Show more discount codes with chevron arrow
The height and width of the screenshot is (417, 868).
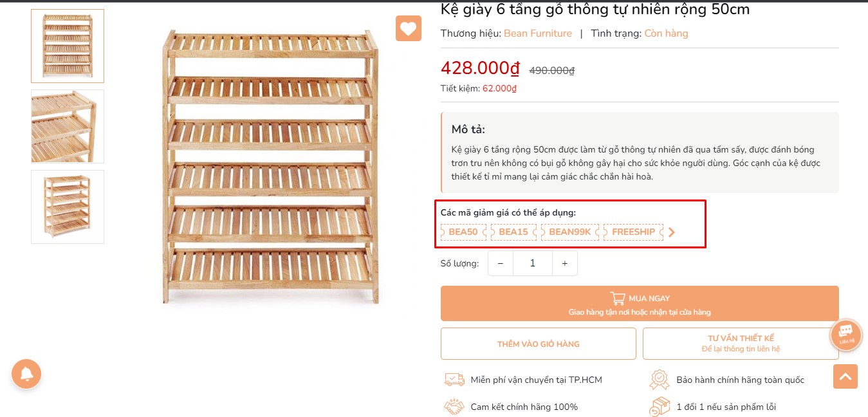[672, 232]
